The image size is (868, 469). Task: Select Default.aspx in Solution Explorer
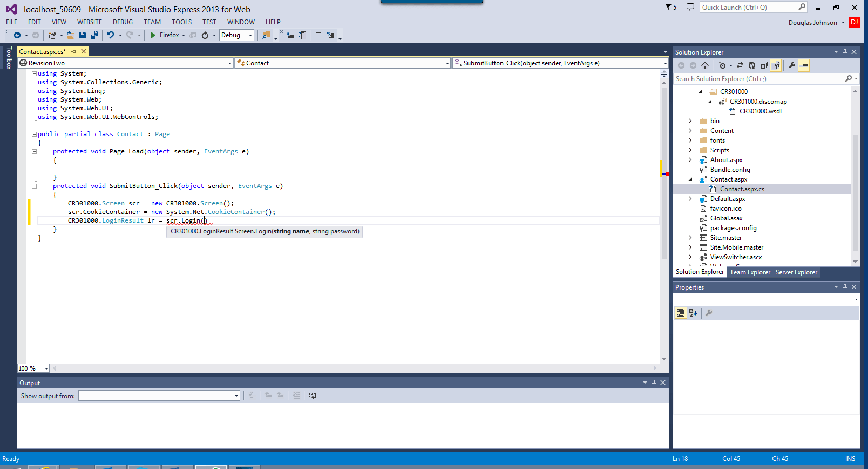(728, 199)
